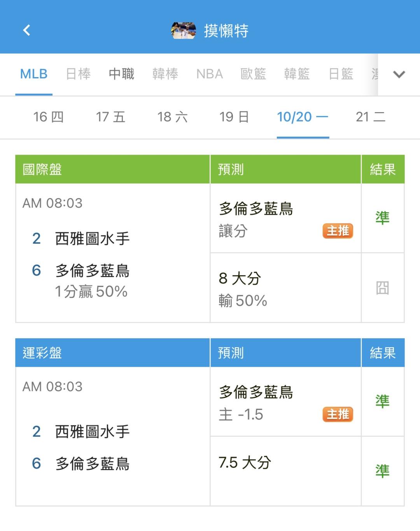The width and height of the screenshot is (420, 531).
Task: Click the 準 result beside 7.5 大分
Action: tap(382, 471)
